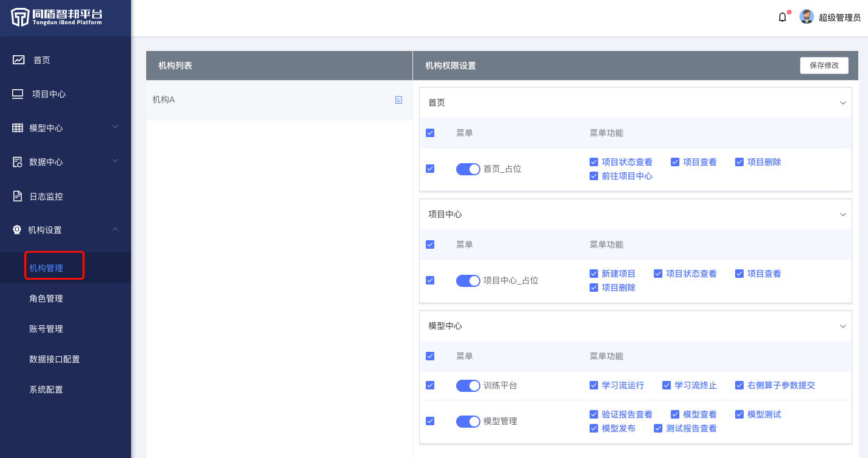Click the notification bell icon
The image size is (868, 458).
[x=782, y=18]
